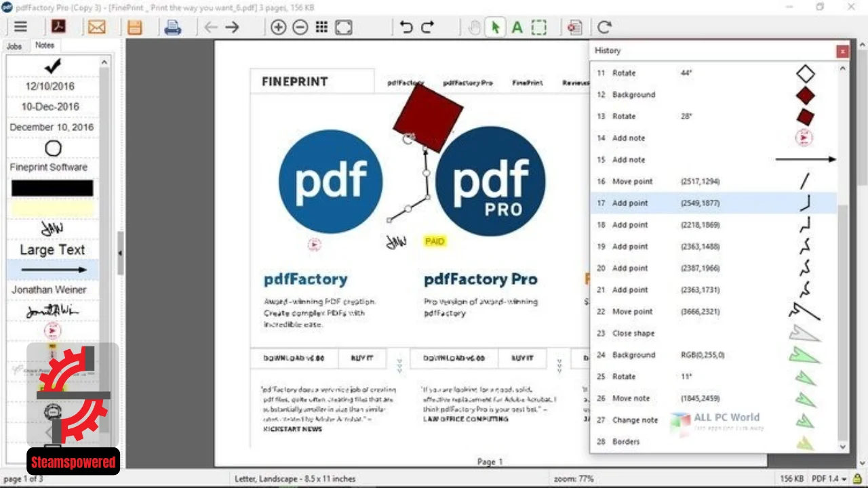Select history step 28 Borders
This screenshot has width=868, height=488.
713,441
